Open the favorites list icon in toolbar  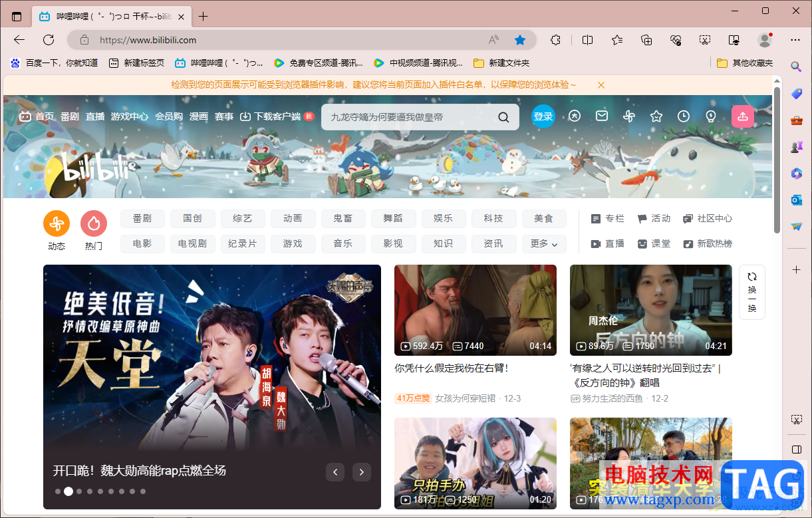pos(617,40)
